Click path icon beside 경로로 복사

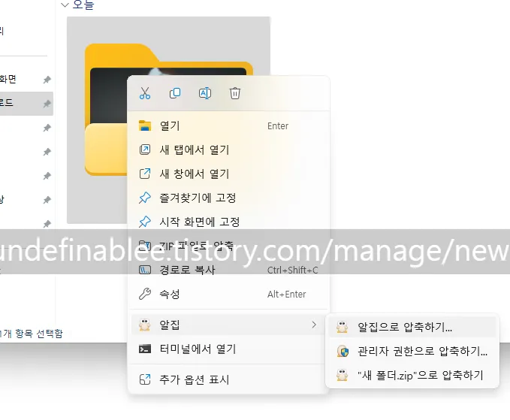[x=145, y=270]
